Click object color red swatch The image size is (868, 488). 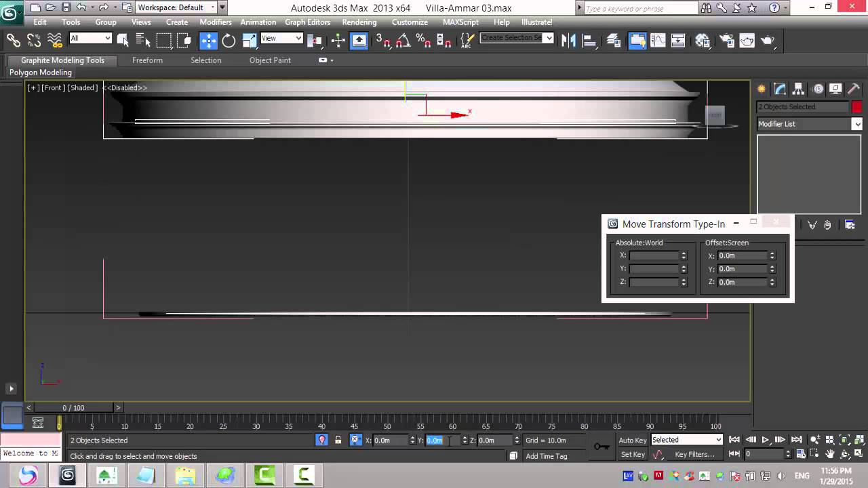point(856,107)
